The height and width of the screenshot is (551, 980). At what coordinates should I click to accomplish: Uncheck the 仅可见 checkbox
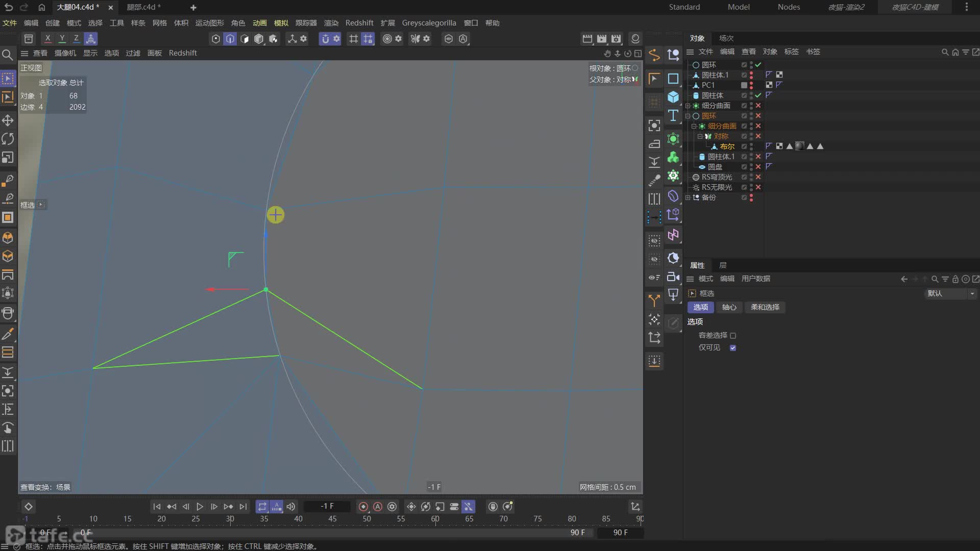click(733, 348)
